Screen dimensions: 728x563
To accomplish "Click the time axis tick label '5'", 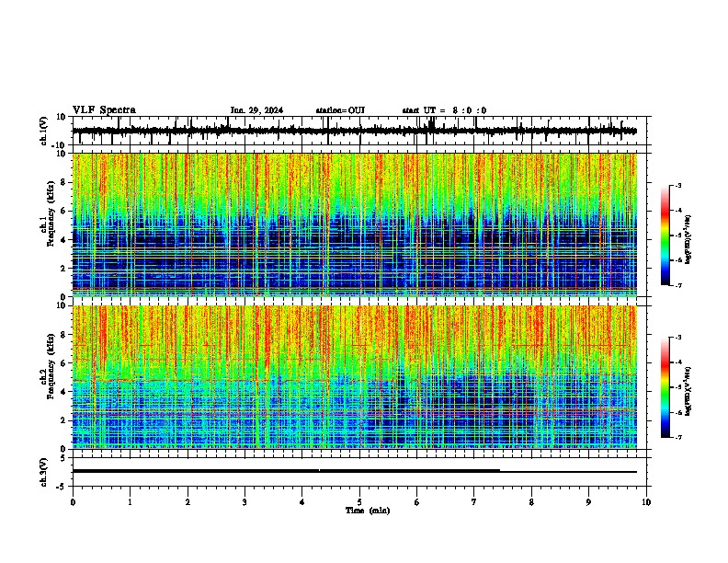I will pyautogui.click(x=359, y=502).
